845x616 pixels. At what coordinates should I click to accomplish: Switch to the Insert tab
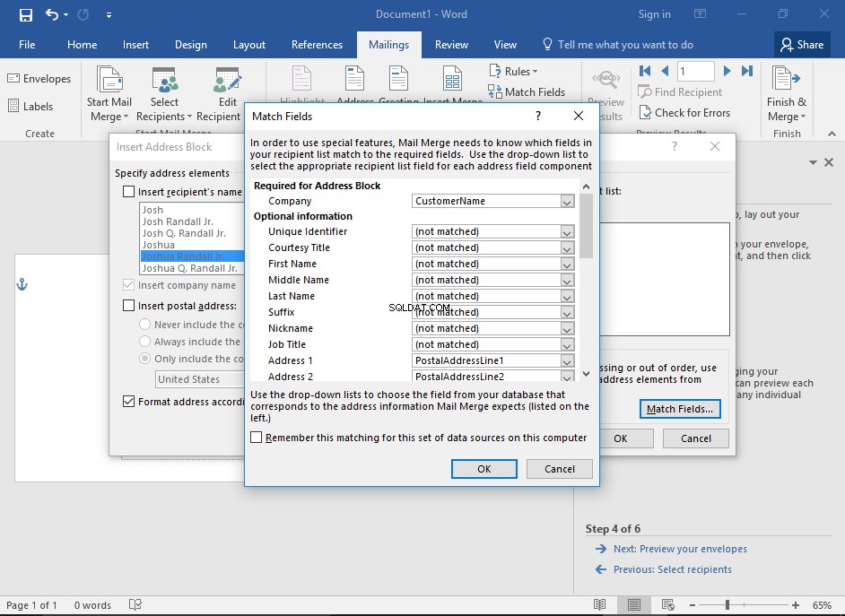click(x=135, y=45)
